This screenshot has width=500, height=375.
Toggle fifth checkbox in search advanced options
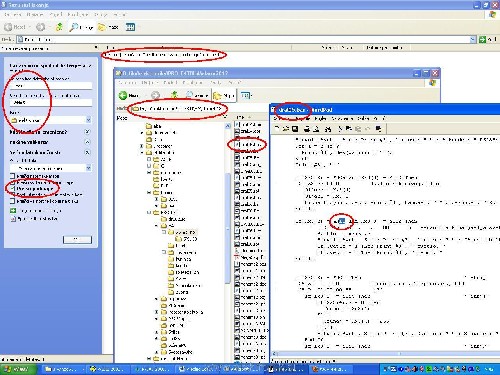coord(12,201)
